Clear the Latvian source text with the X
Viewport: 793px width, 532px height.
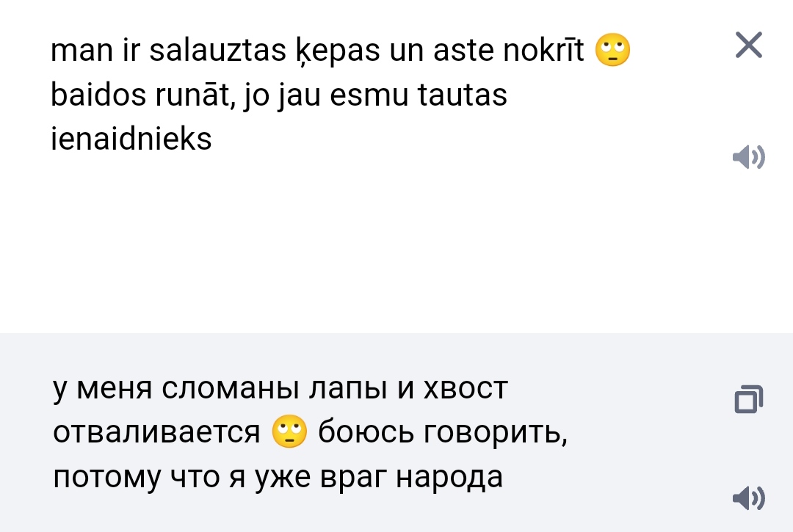748,46
